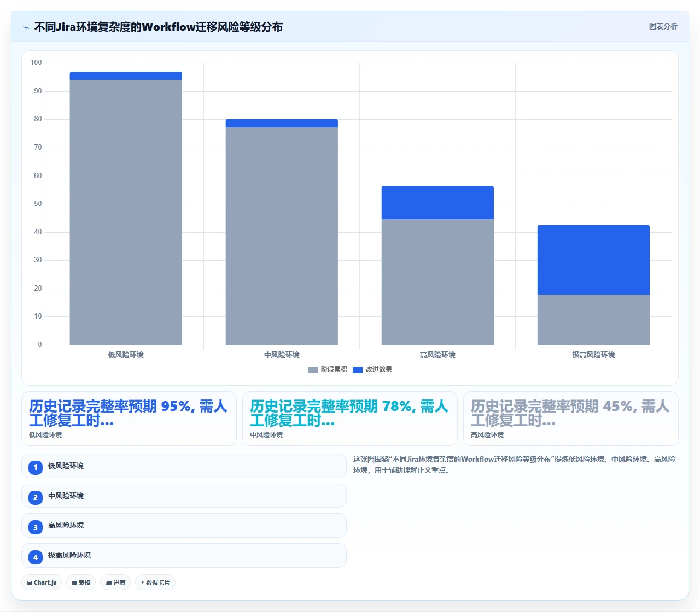This screenshot has height=612, width=700.
Task: Click the 高风险环境 x-axis label
Action: (437, 355)
